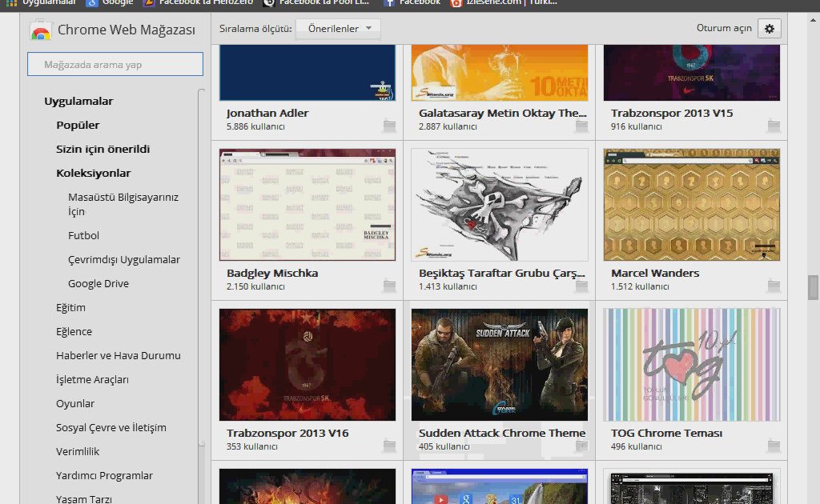Click the izlesene.com bookmark favicon
This screenshot has width=820, height=504.
(456, 2)
